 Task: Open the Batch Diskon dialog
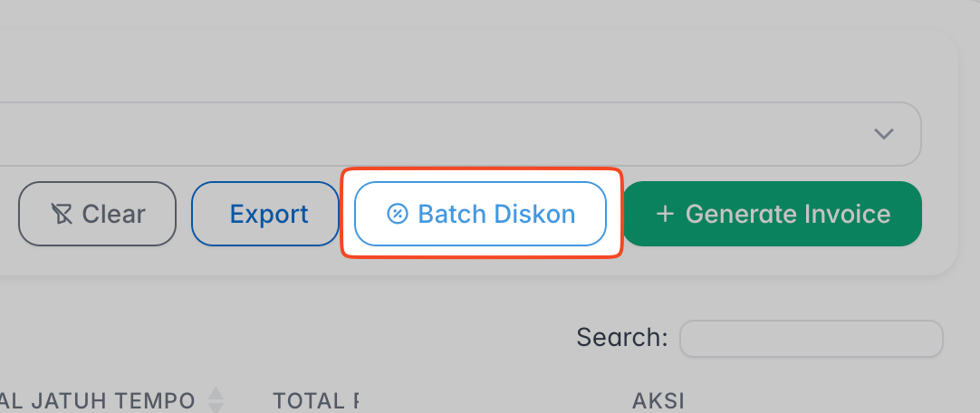click(480, 214)
